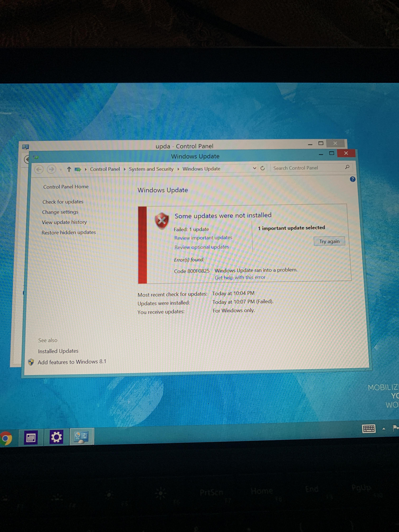Open Installed Updates link
The height and width of the screenshot is (532, 399).
point(58,351)
